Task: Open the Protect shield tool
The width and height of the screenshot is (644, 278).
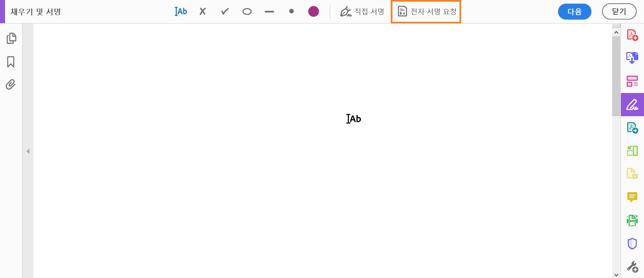Action: 632,243
